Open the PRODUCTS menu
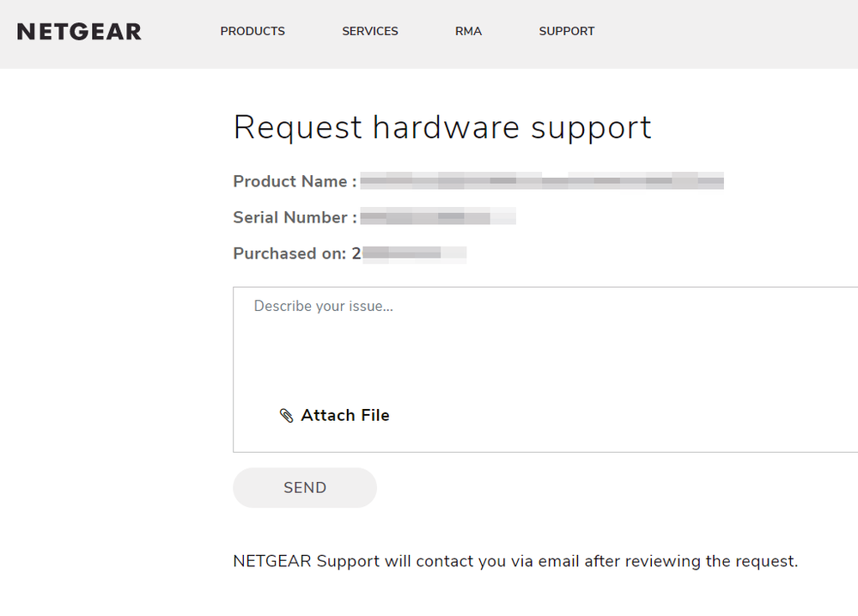 253,31
